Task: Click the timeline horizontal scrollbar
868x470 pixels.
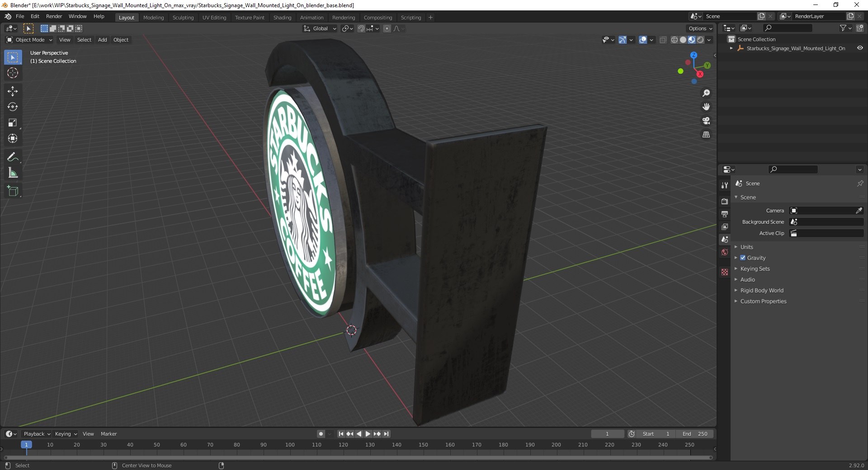Action: coord(358,457)
